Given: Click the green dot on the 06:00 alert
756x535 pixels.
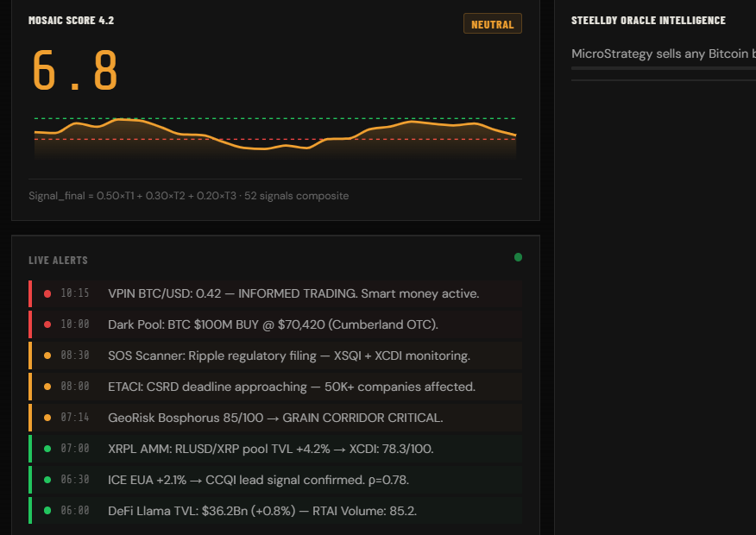Looking at the screenshot, I should [x=47, y=511].
